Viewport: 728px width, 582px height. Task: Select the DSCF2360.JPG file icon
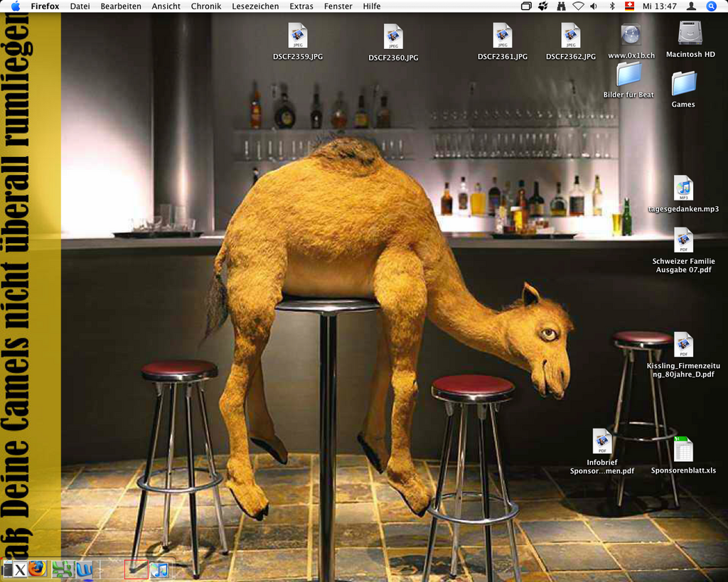click(x=393, y=37)
